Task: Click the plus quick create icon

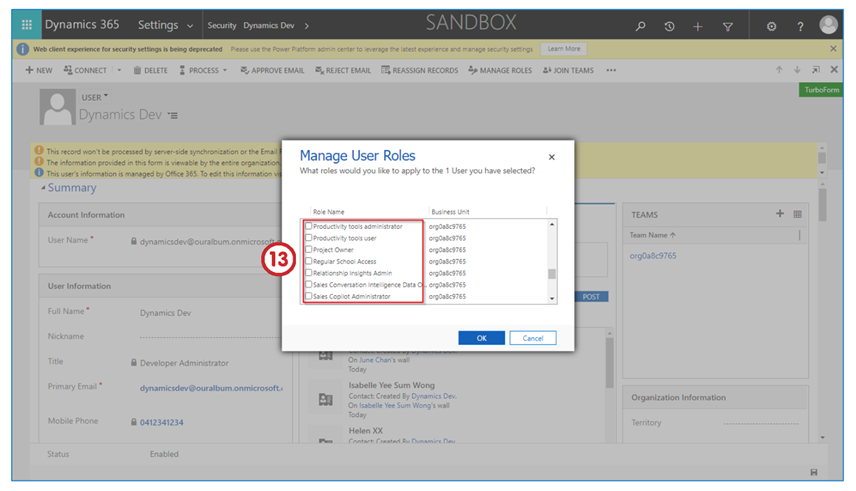Action: (698, 26)
